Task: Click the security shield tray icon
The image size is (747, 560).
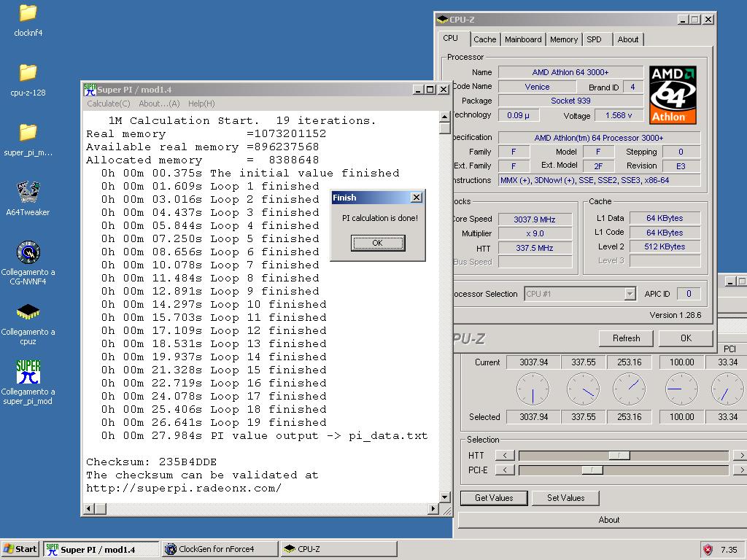Action: 708,550
